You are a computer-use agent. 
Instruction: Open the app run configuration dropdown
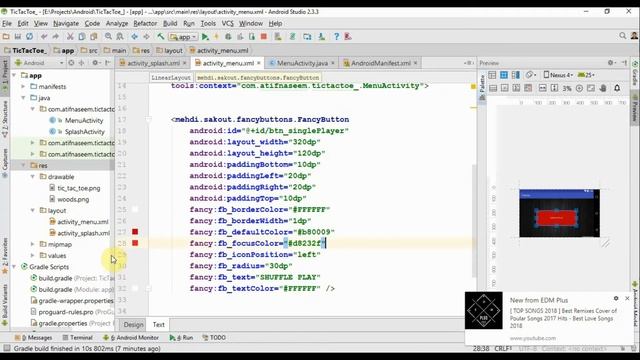(x=183, y=37)
